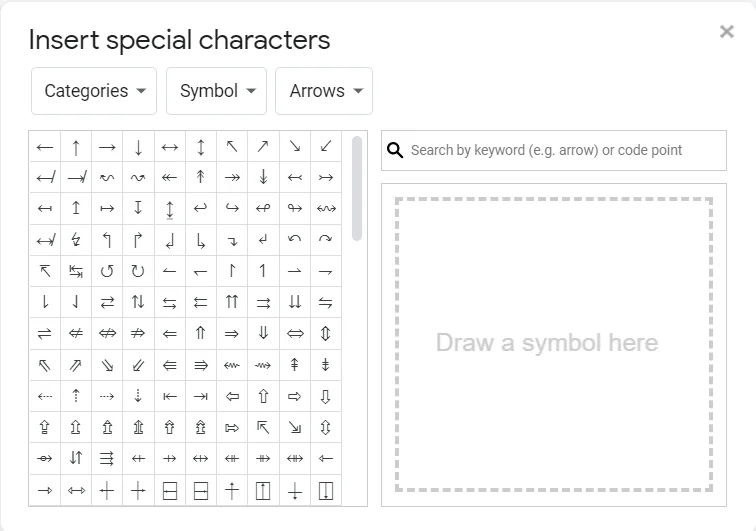756x531 pixels.
Task: Click the keyword or code point search field
Action: pyautogui.click(x=554, y=150)
